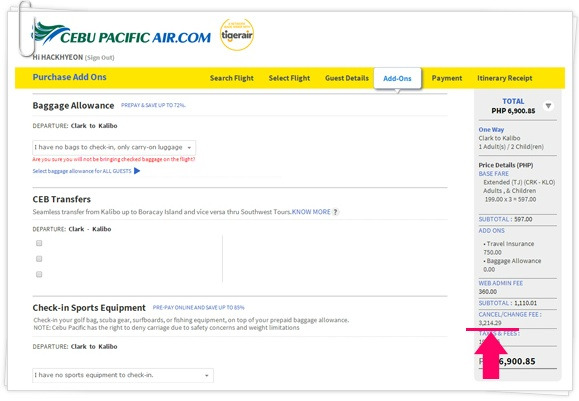Image resolution: width=579 pixels, height=401 pixels.
Task: Click the Sign Out link
Action: tap(100, 58)
